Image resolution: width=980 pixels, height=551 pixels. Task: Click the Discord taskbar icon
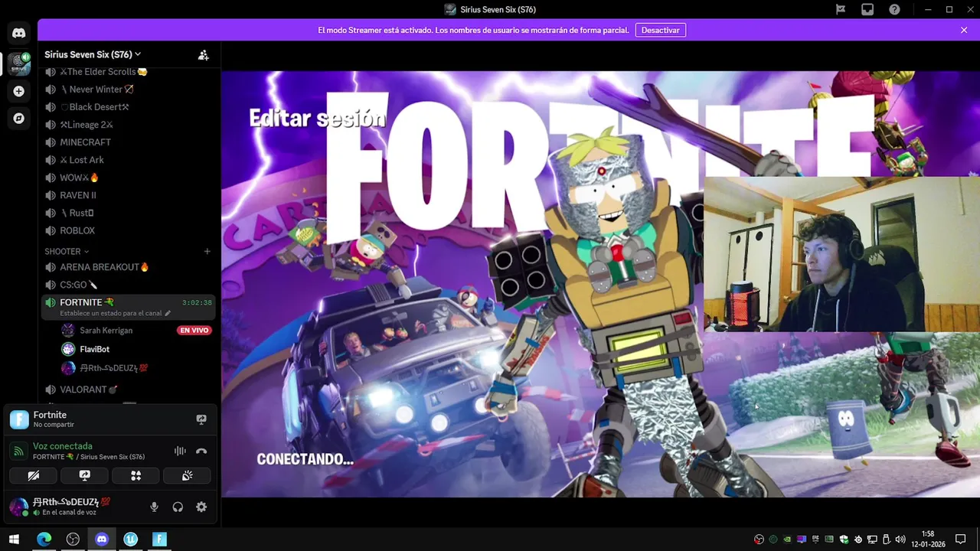pyautogui.click(x=102, y=539)
